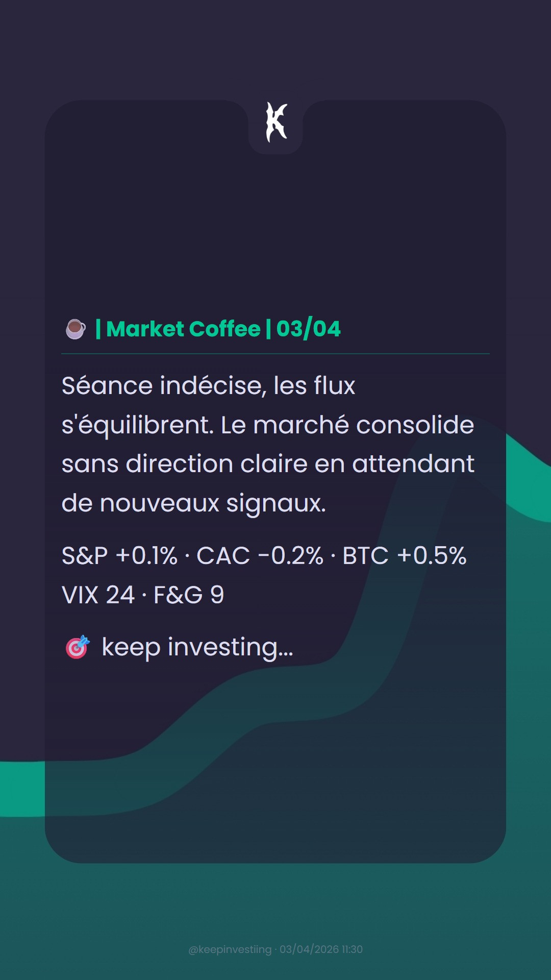Image resolution: width=551 pixels, height=980 pixels.
Task: Click the F&G 9 value
Action: [x=189, y=595]
